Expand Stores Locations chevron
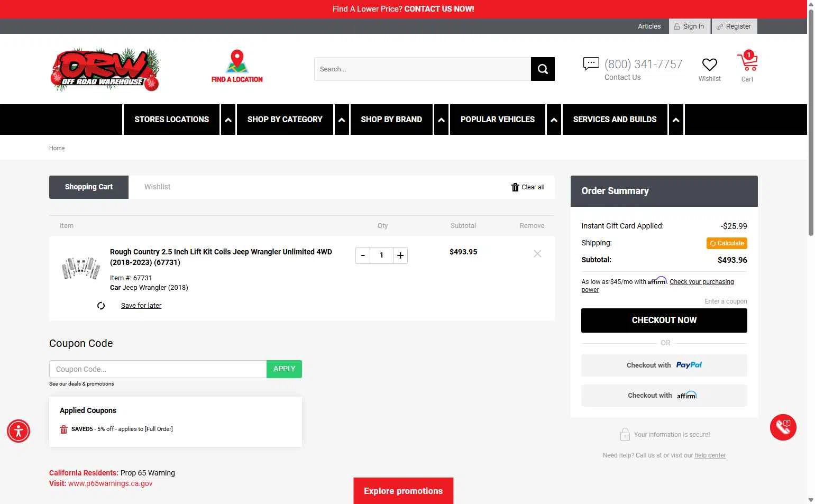Screen dimensions: 815x504 coord(228,120)
